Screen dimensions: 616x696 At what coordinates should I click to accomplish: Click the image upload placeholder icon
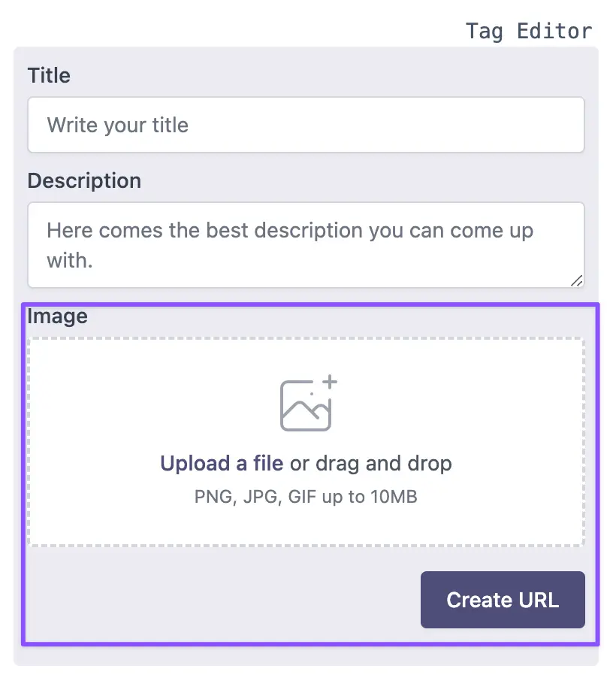click(x=306, y=406)
